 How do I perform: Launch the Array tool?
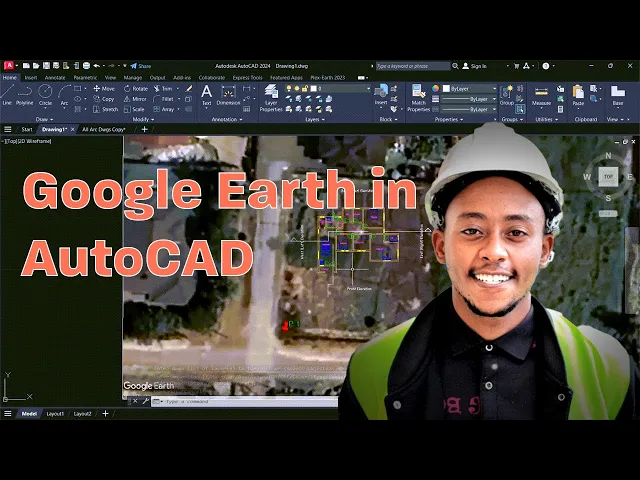pos(164,109)
